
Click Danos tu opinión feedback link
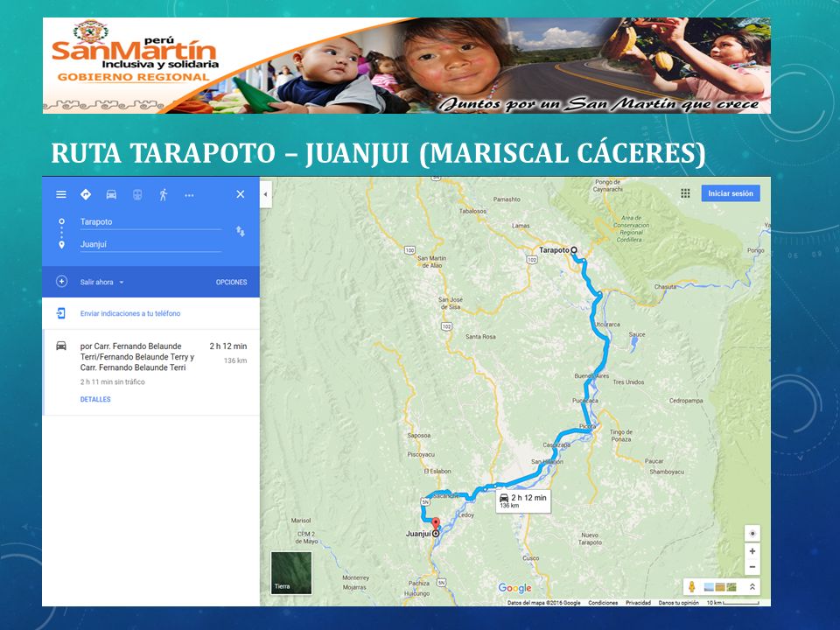pyautogui.click(x=679, y=603)
